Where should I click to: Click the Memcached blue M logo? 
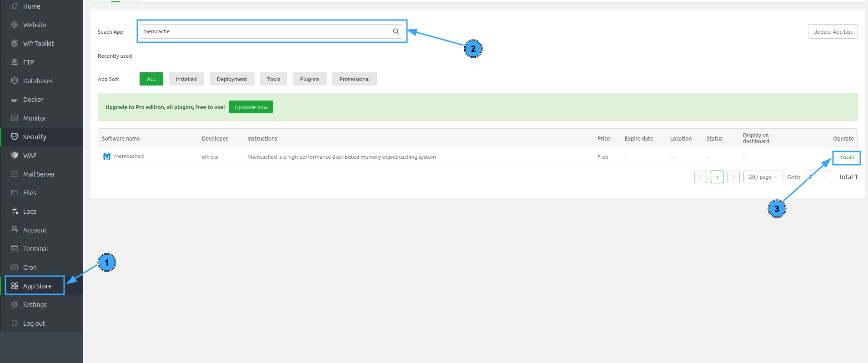click(107, 156)
